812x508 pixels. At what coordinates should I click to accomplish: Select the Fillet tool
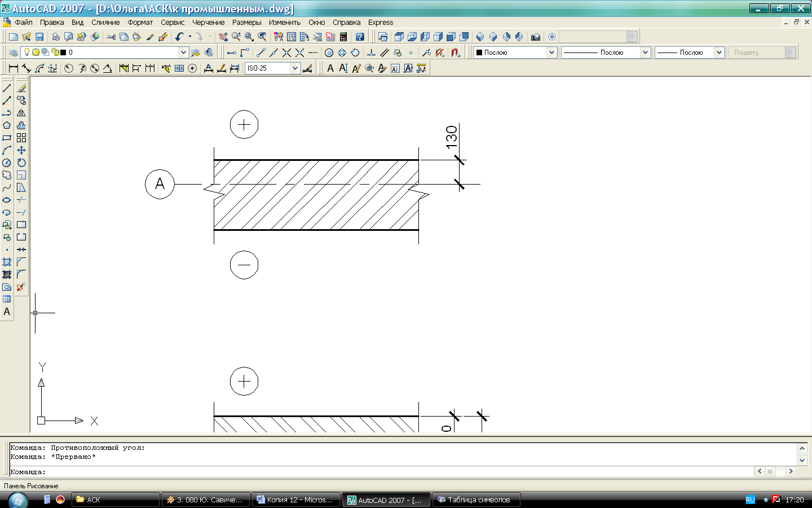point(21,274)
